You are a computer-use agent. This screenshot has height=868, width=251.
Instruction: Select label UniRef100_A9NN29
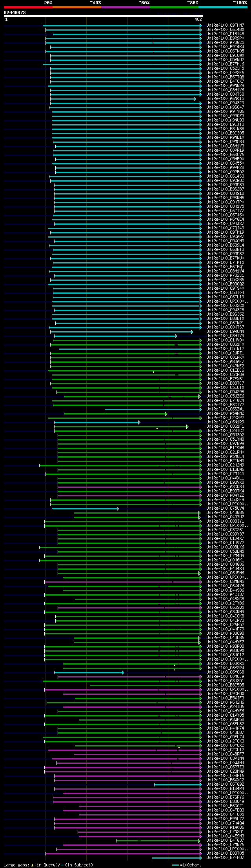click(225, 85)
